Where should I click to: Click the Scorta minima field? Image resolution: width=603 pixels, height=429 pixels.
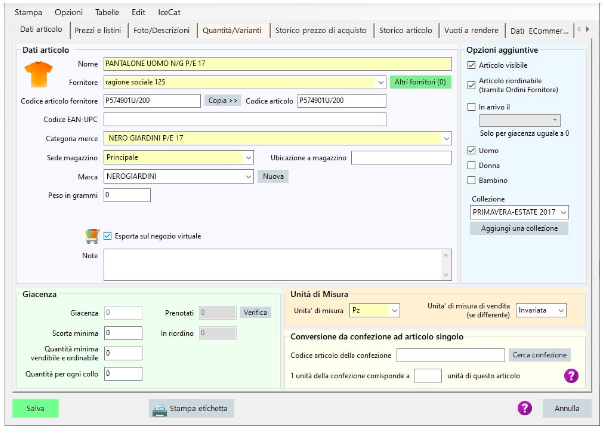coord(123,333)
